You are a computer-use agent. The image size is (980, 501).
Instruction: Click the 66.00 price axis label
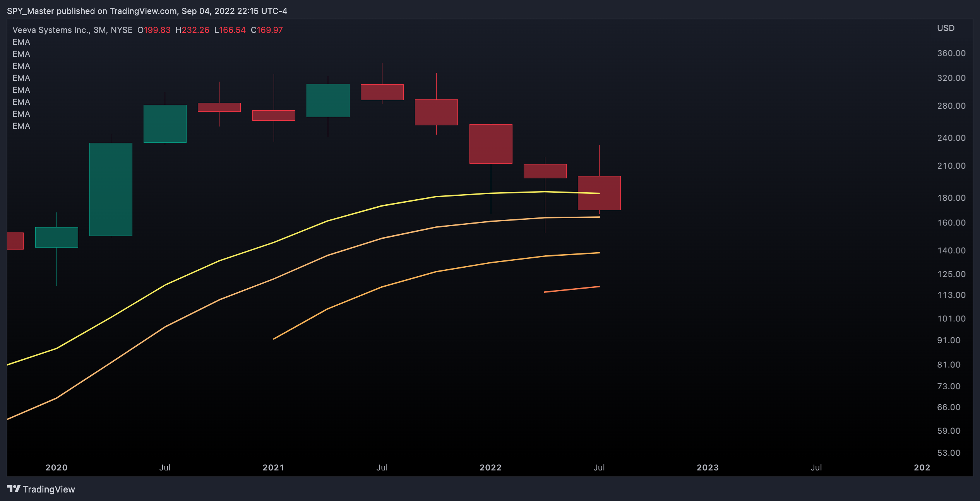point(949,407)
